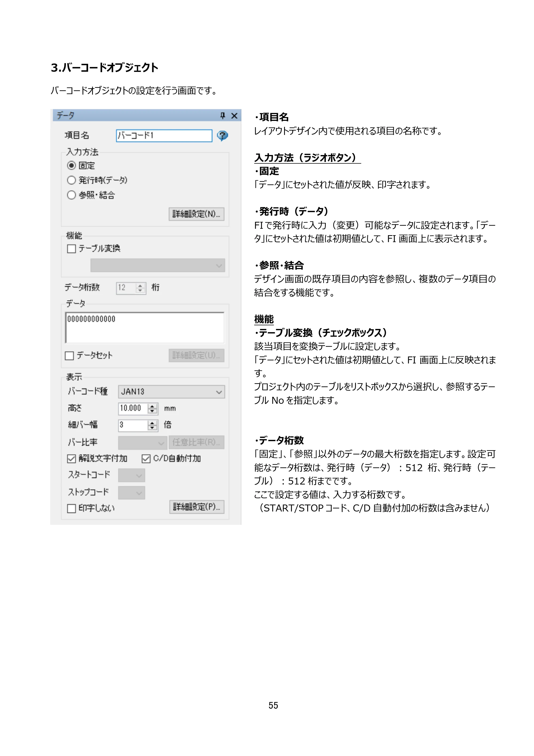Select the 発行時(データ) radio button
This screenshot has width=534, height=756.
point(71,180)
